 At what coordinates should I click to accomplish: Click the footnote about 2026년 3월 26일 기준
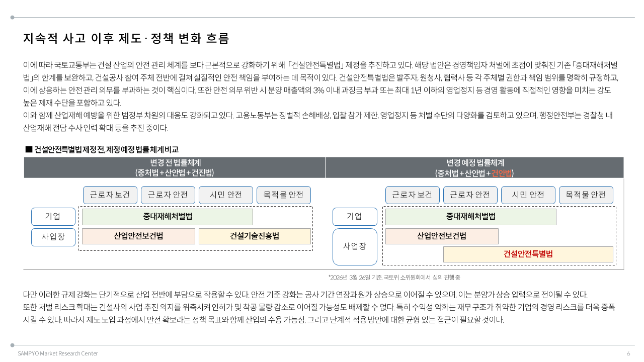394,278
